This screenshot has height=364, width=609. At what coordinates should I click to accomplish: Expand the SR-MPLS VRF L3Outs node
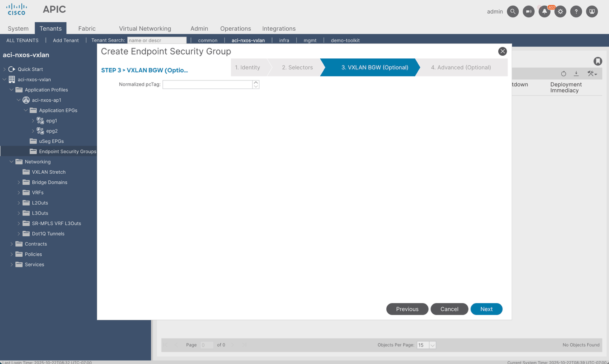click(19, 223)
